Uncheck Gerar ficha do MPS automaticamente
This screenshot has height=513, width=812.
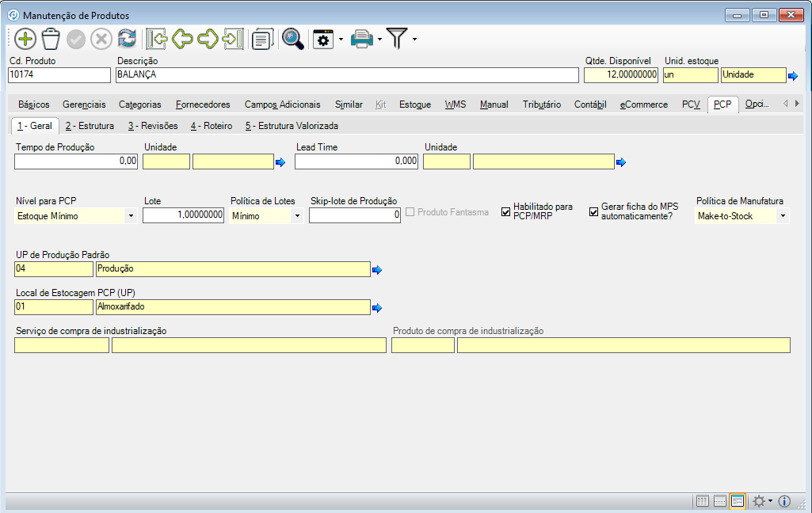pyautogui.click(x=594, y=211)
